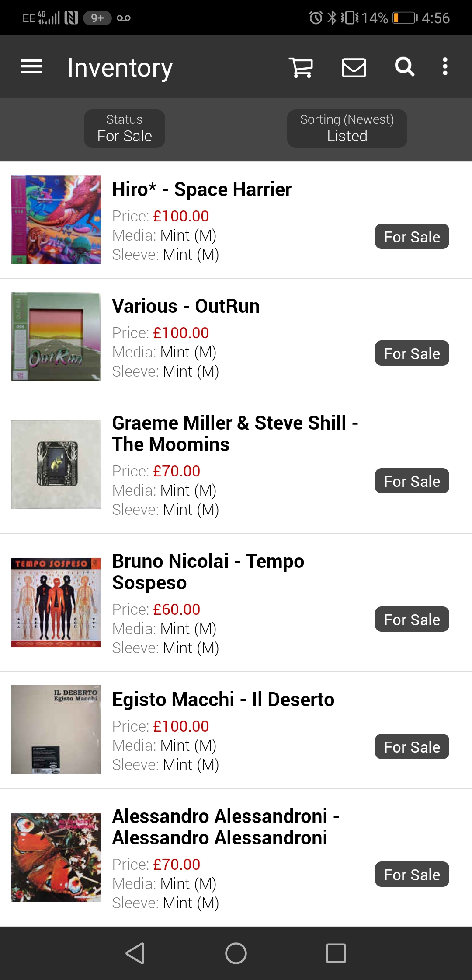Image resolution: width=472 pixels, height=980 pixels.
Task: Toggle sale status on the OutRun listing
Action: pyautogui.click(x=411, y=353)
